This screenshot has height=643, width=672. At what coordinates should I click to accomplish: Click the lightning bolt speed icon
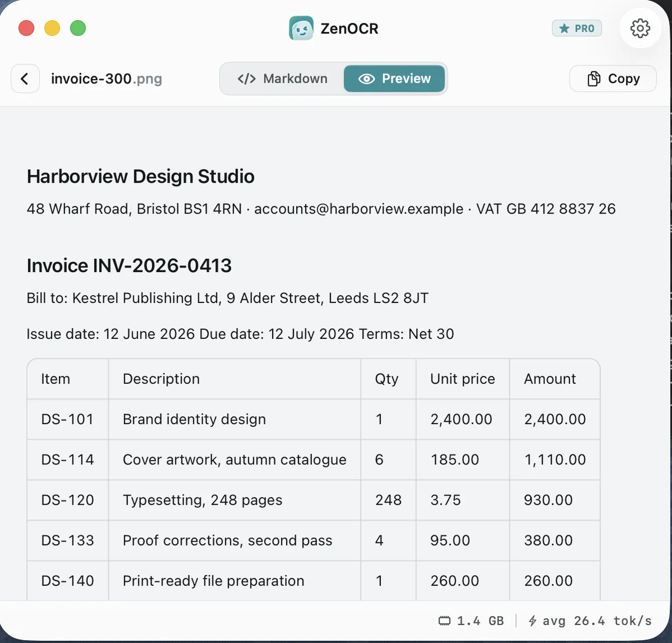pyautogui.click(x=533, y=621)
